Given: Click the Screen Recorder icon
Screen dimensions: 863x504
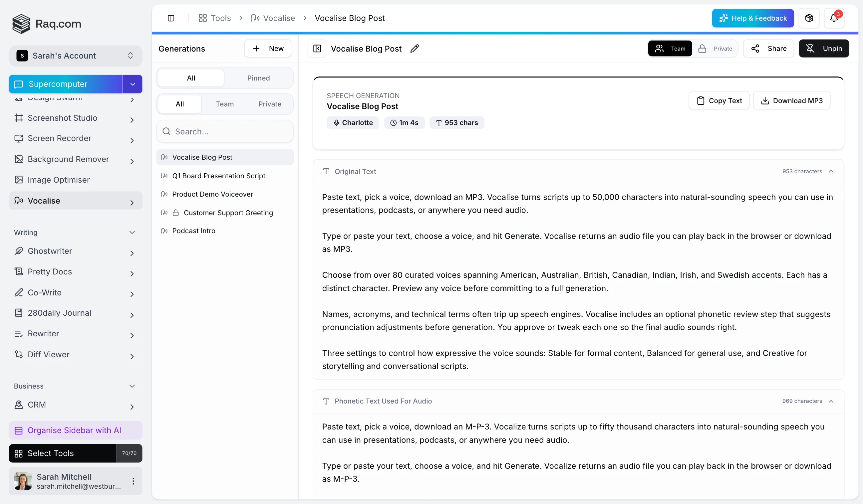Looking at the screenshot, I should (x=19, y=138).
